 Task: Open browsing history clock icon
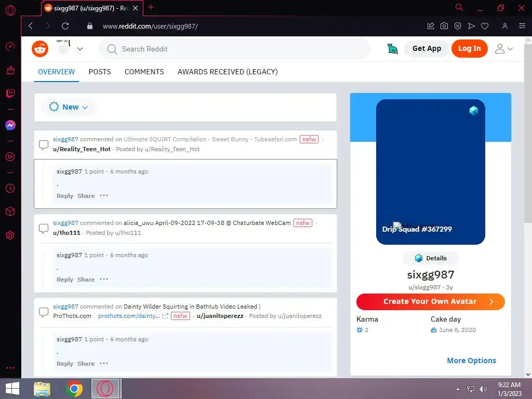[x=10, y=188]
